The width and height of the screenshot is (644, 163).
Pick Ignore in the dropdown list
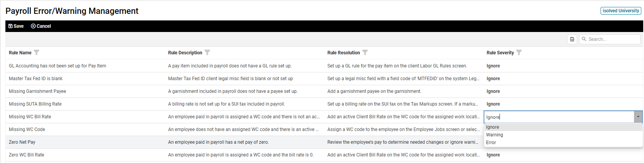(x=493, y=127)
